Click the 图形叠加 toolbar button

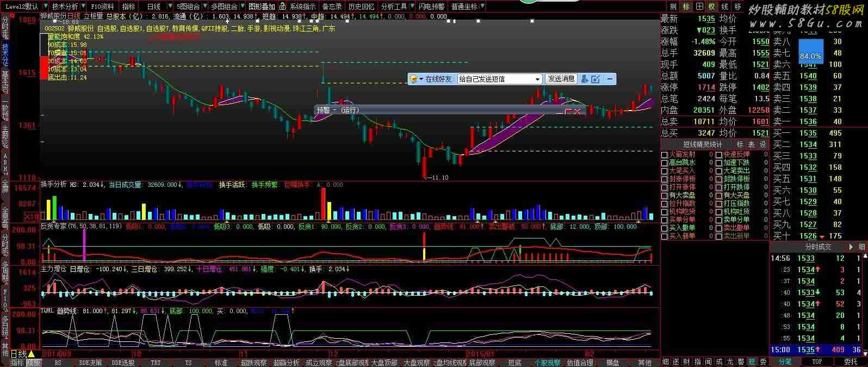(262, 7)
